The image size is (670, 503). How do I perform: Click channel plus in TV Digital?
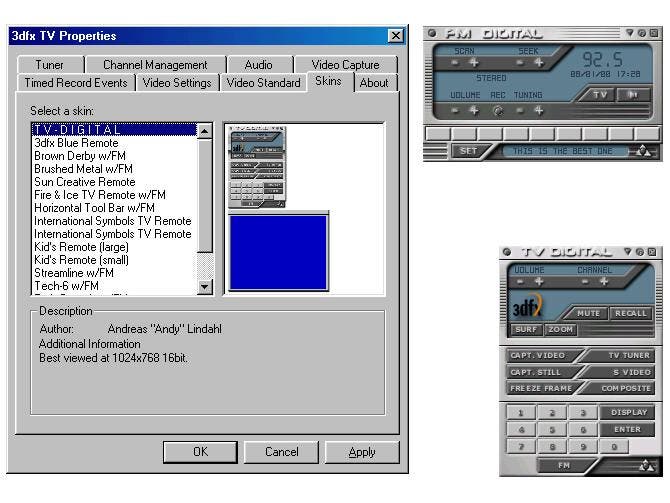(x=604, y=282)
